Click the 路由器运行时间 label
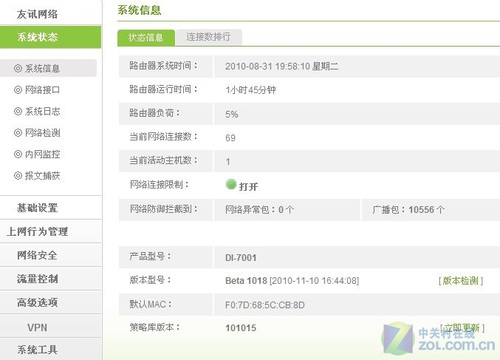This screenshot has width=500, height=360. (163, 89)
